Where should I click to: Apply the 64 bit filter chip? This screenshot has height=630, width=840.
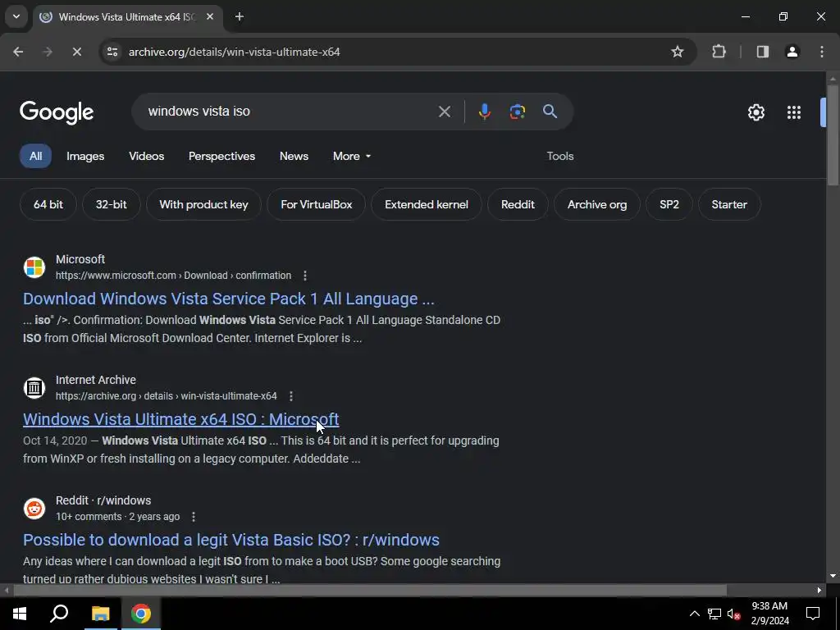[48, 204]
